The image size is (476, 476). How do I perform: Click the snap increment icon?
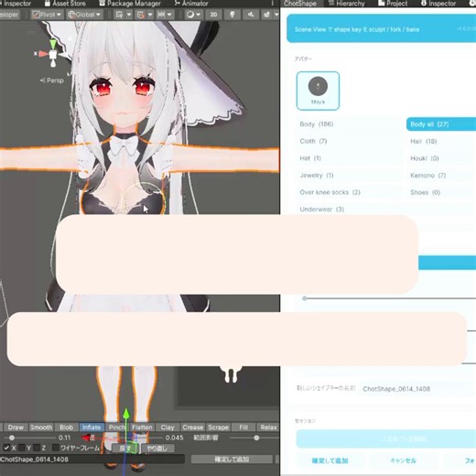(161, 15)
